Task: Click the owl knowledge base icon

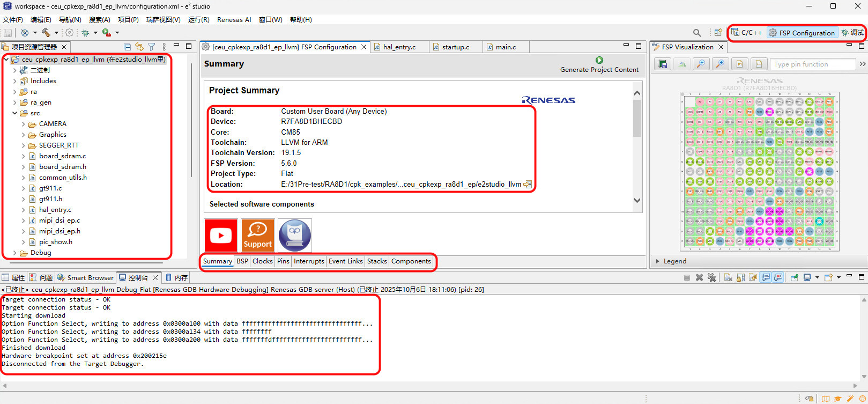Action: tap(294, 235)
